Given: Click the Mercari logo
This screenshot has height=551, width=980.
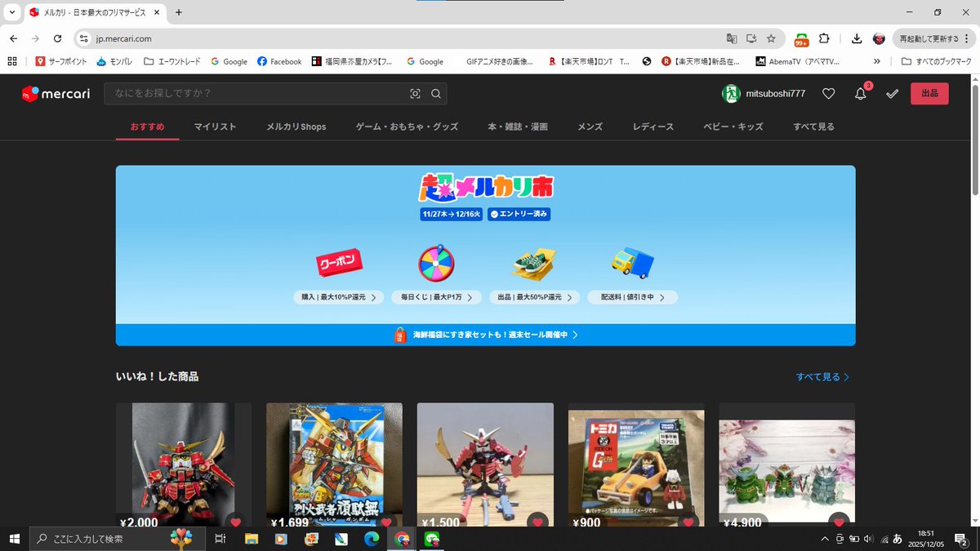Looking at the screenshot, I should [56, 94].
